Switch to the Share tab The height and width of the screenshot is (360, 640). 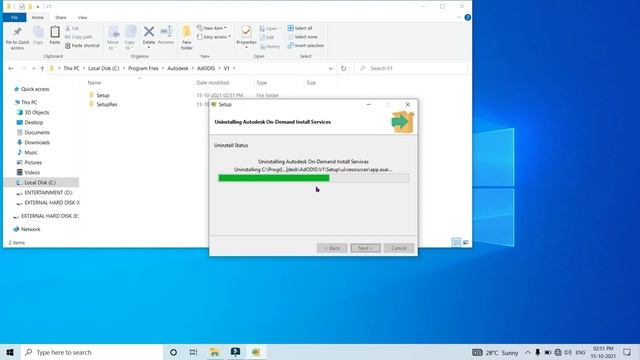tap(61, 18)
